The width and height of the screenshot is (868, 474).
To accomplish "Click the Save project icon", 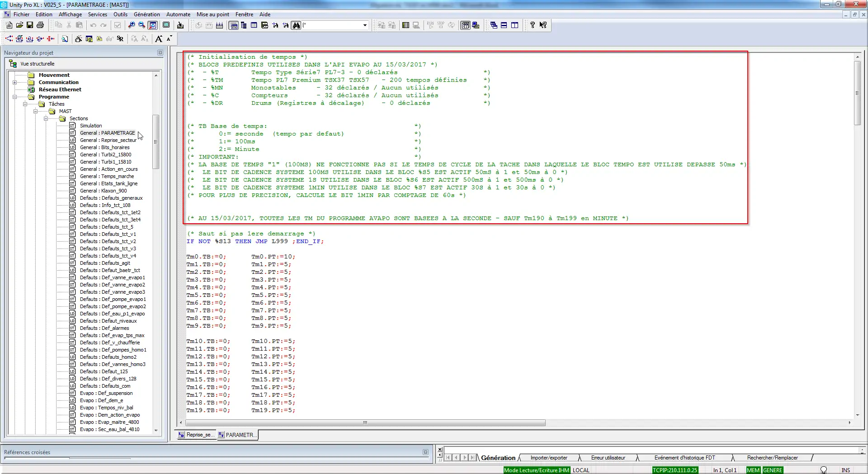I will (30, 25).
